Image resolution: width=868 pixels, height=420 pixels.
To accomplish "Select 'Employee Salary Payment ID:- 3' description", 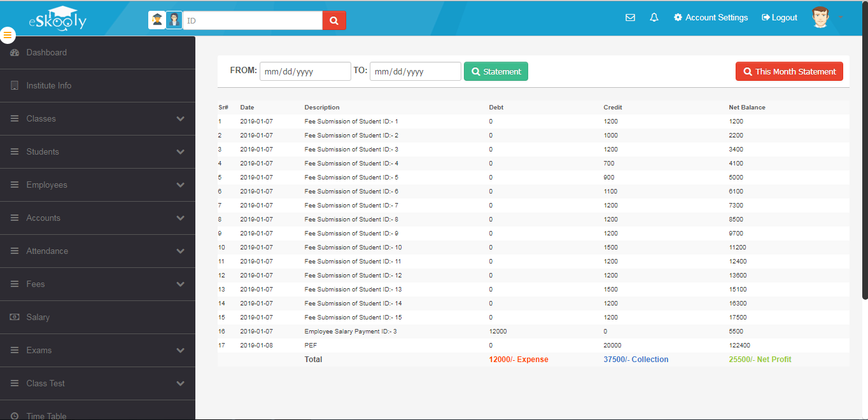I will (351, 332).
